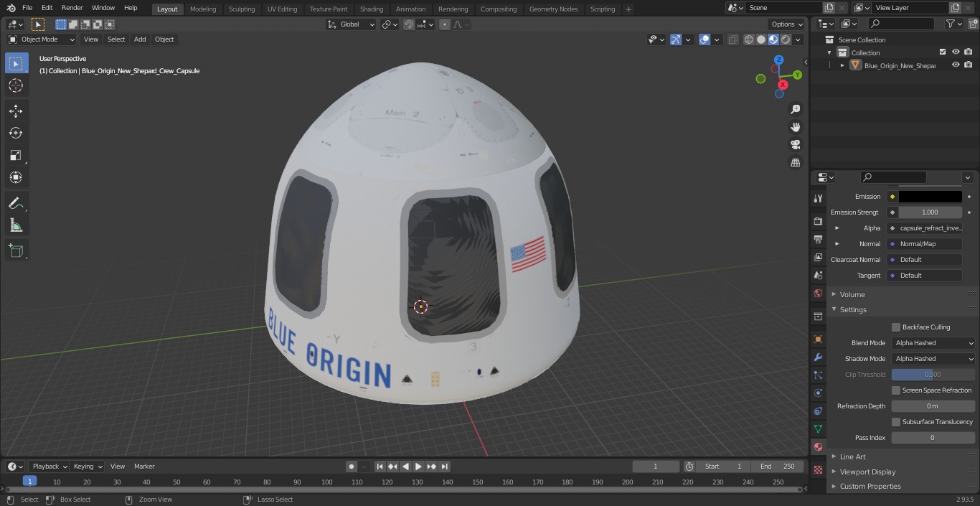Enable Subsurface Translucency checkbox
The width and height of the screenshot is (980, 506).
coord(896,422)
